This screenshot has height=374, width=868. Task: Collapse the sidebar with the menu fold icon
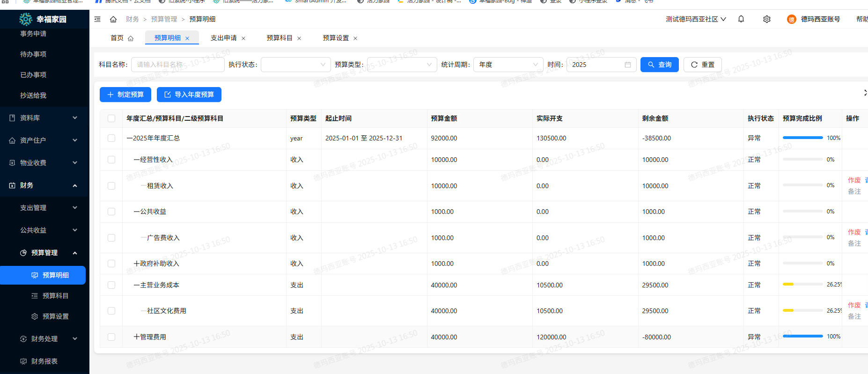coord(97,19)
